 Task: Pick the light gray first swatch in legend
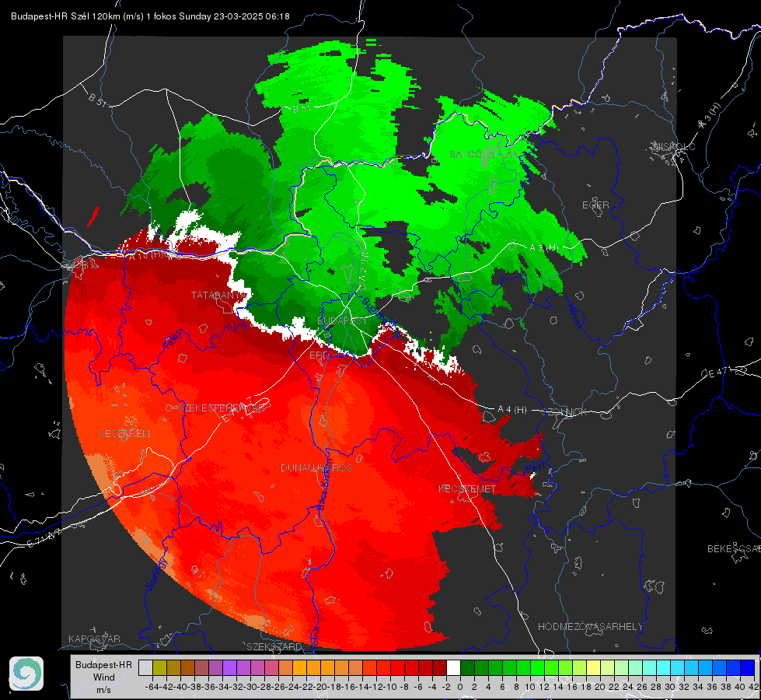click(145, 668)
